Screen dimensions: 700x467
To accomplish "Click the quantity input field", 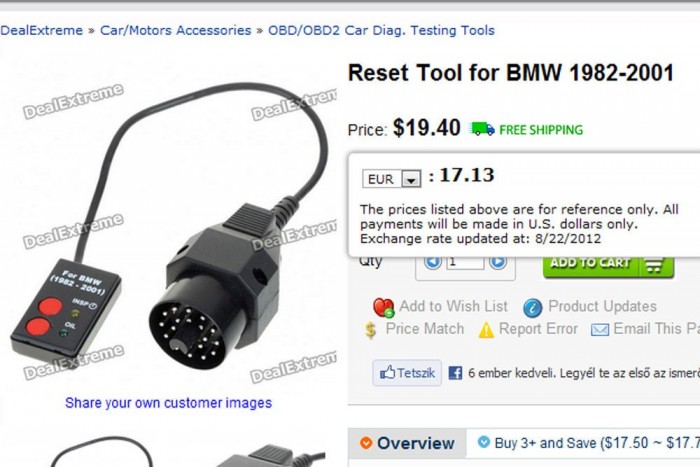I will [465, 262].
